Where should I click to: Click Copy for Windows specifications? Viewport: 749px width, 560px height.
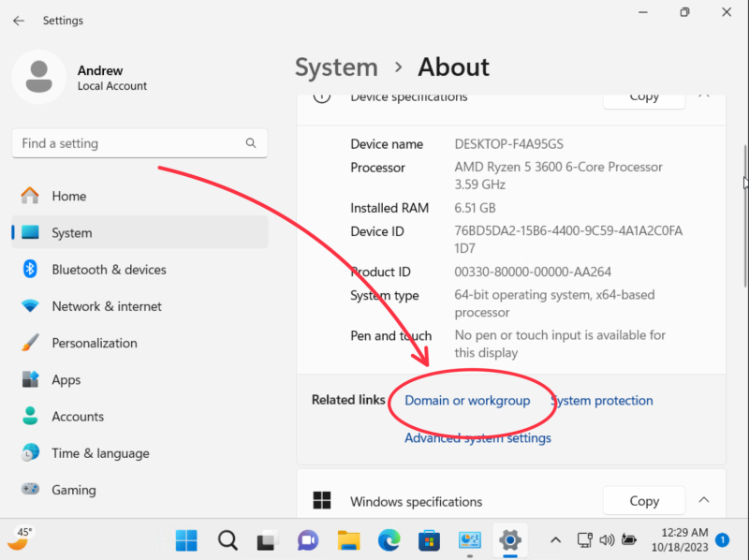(x=643, y=500)
